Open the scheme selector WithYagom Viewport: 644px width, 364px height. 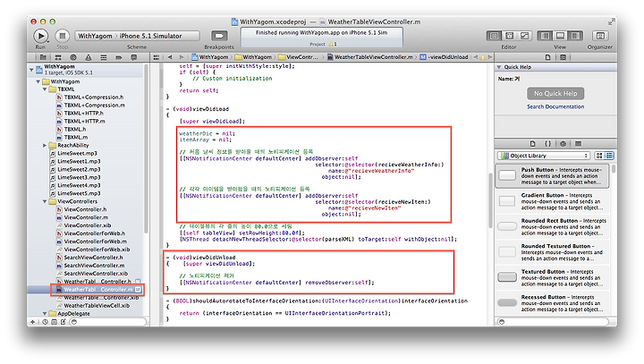pyautogui.click(x=95, y=36)
